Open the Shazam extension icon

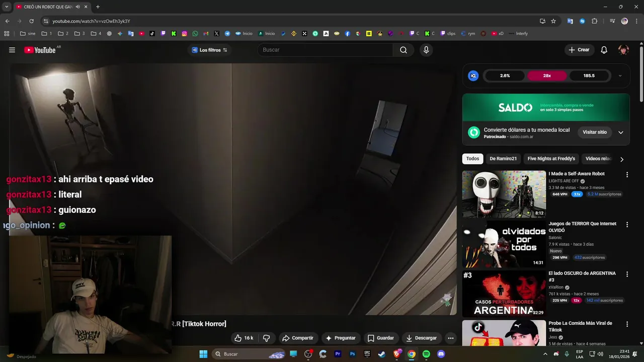(x=582, y=21)
